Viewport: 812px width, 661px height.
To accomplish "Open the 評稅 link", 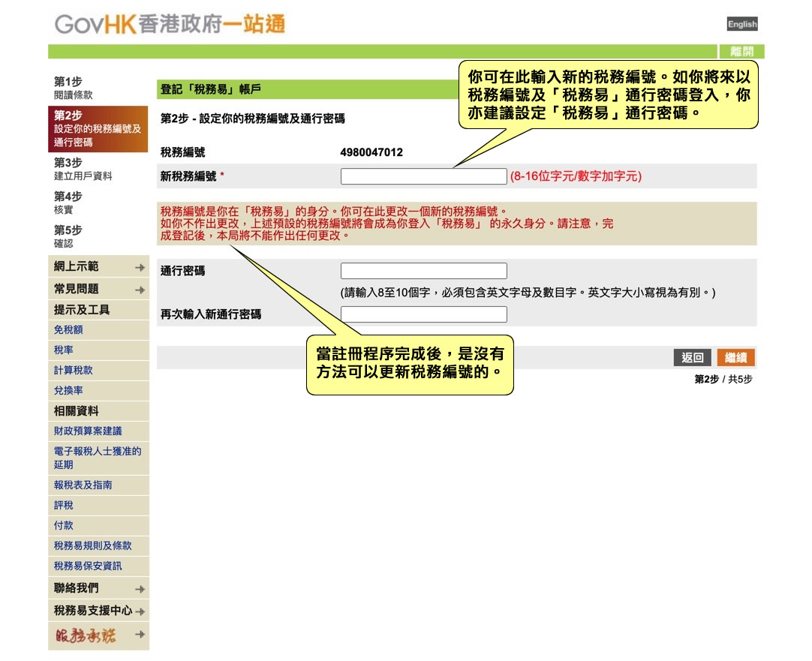I will [64, 505].
